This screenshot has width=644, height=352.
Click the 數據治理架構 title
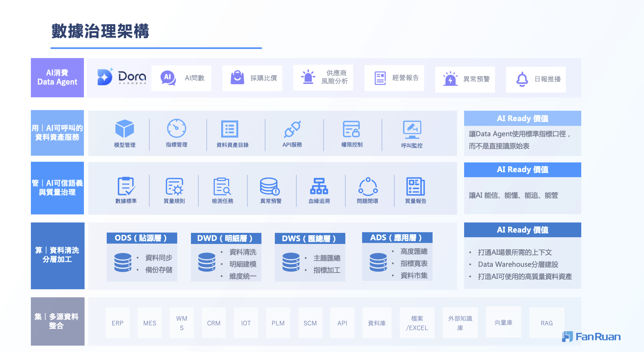pos(100,31)
